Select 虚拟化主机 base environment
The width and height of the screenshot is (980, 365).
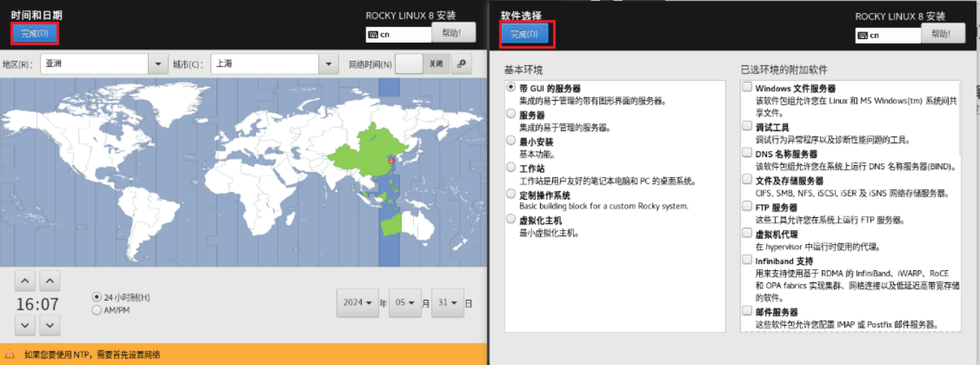click(x=512, y=219)
